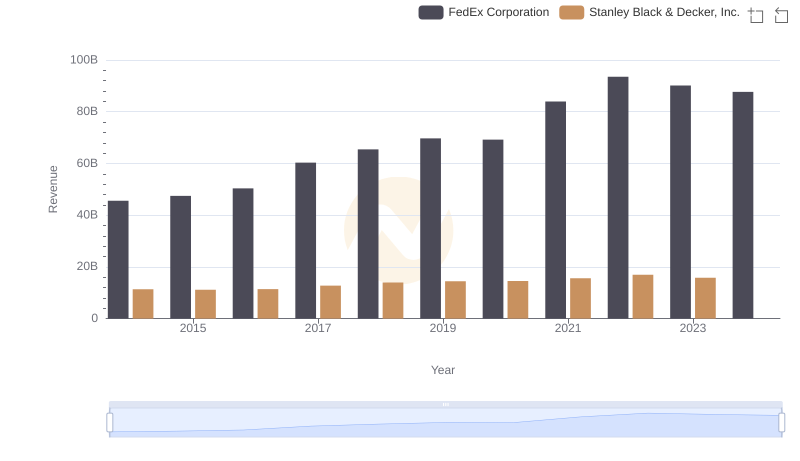Click the zoom reset icon
This screenshot has height=461, width=800.
coord(781,15)
